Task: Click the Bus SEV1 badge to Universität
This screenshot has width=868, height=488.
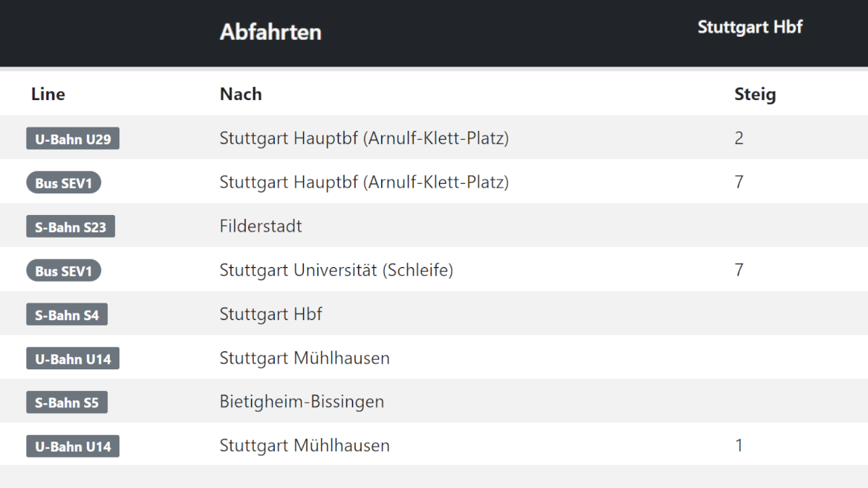Action: point(64,271)
